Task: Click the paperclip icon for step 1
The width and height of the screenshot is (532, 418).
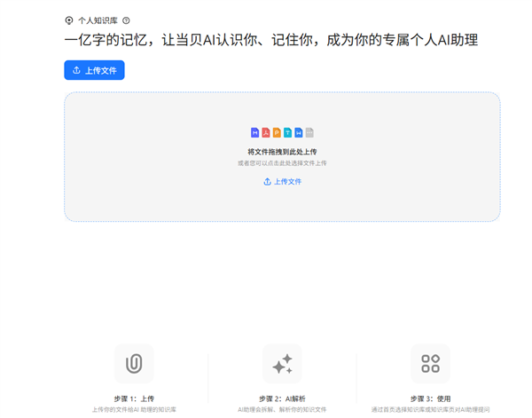Action: (134, 364)
